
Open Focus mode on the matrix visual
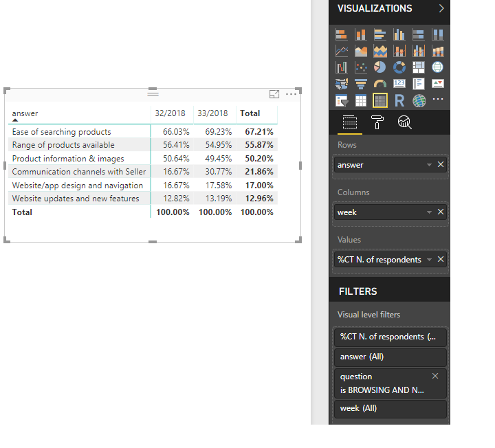tap(274, 94)
